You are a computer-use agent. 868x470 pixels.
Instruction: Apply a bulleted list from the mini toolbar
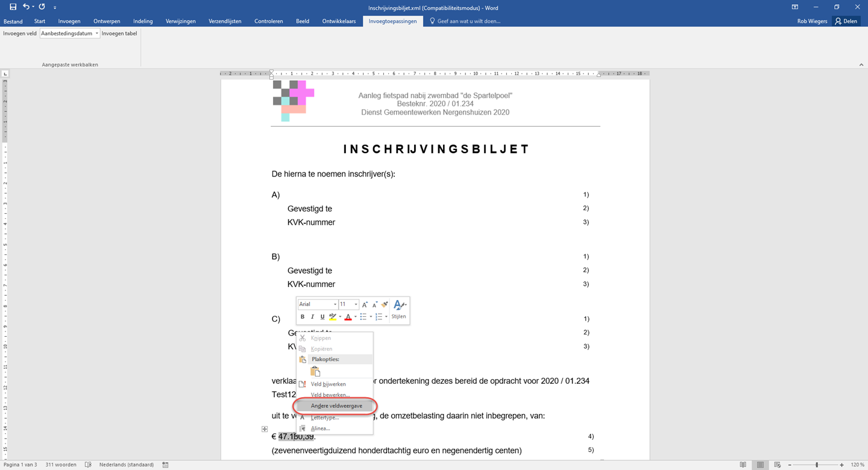(x=363, y=317)
